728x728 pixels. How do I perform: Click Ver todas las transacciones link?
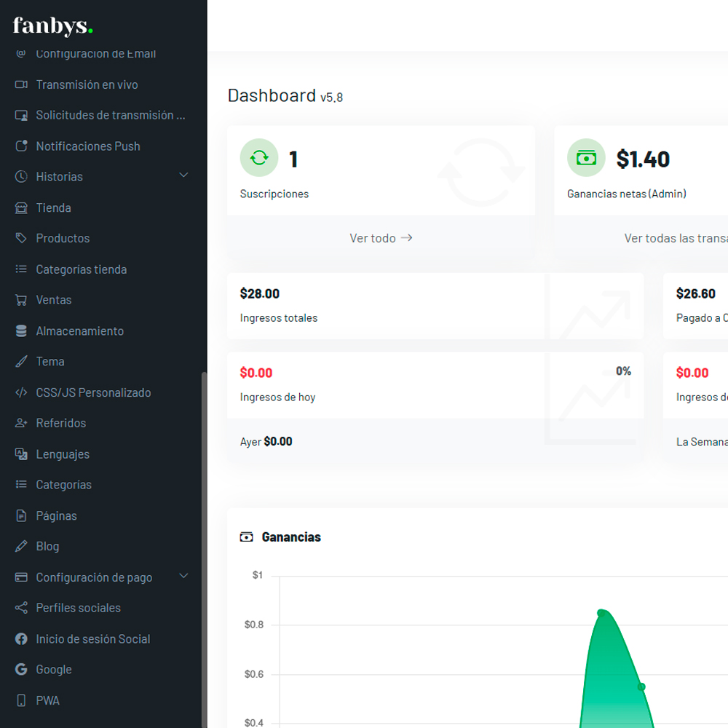[x=676, y=238]
